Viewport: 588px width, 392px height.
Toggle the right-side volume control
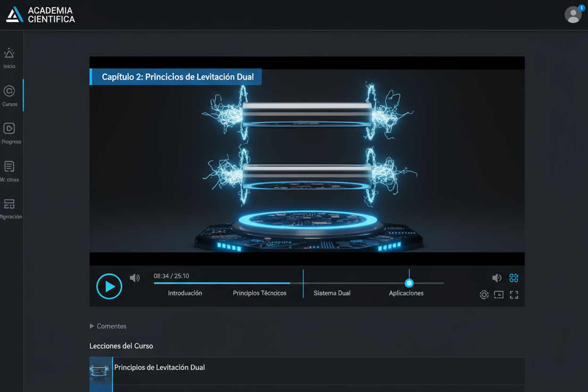(x=497, y=278)
